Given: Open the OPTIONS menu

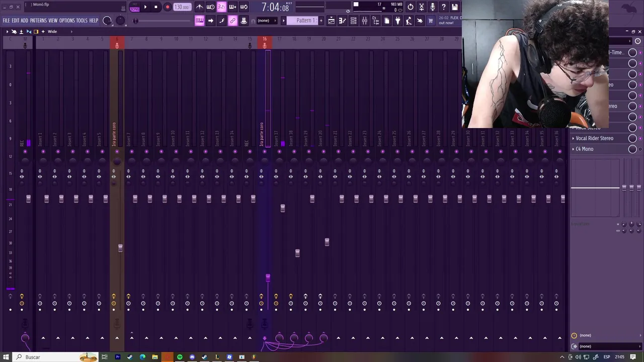Looking at the screenshot, I should [x=67, y=21].
